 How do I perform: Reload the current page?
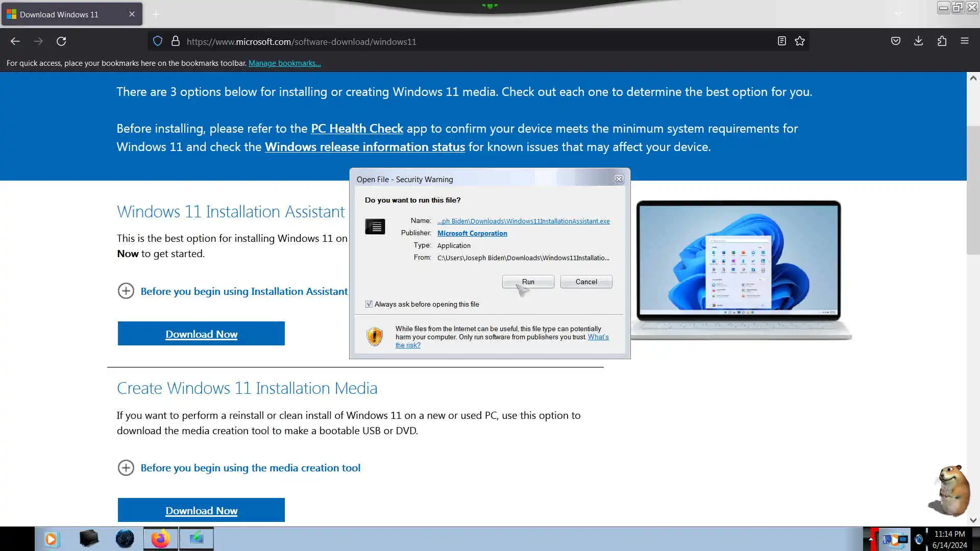61,41
